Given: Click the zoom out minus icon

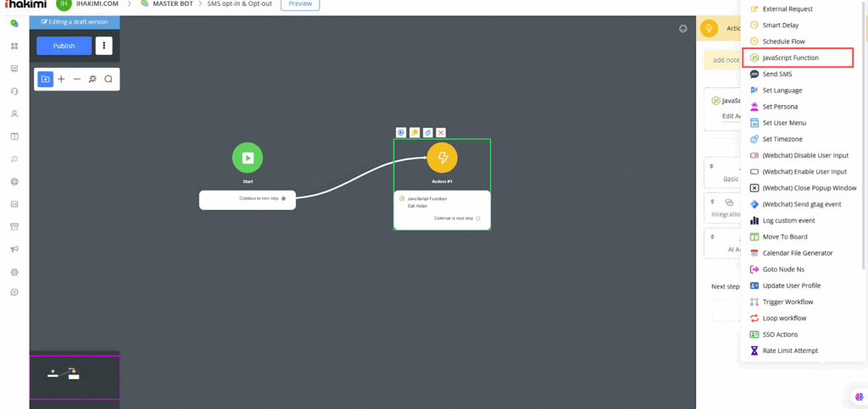Looking at the screenshot, I should tap(77, 79).
